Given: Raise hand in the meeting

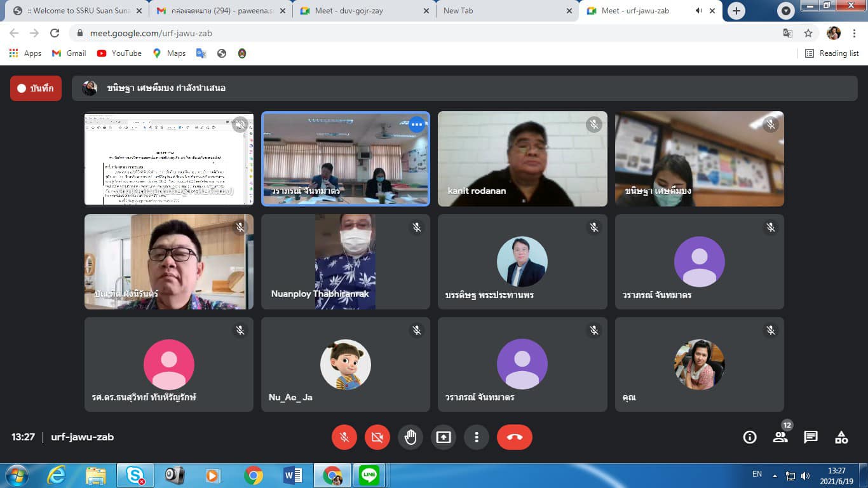Looking at the screenshot, I should tap(410, 437).
